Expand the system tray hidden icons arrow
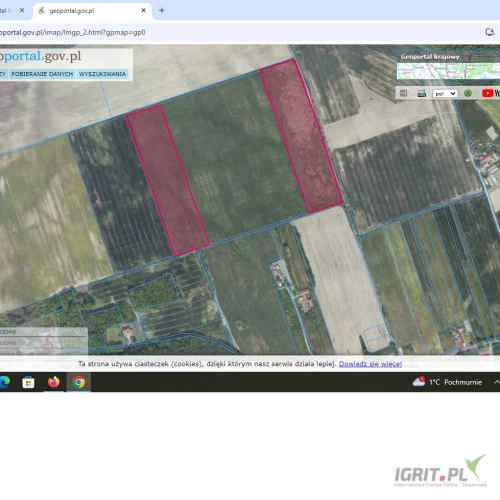 497,382
